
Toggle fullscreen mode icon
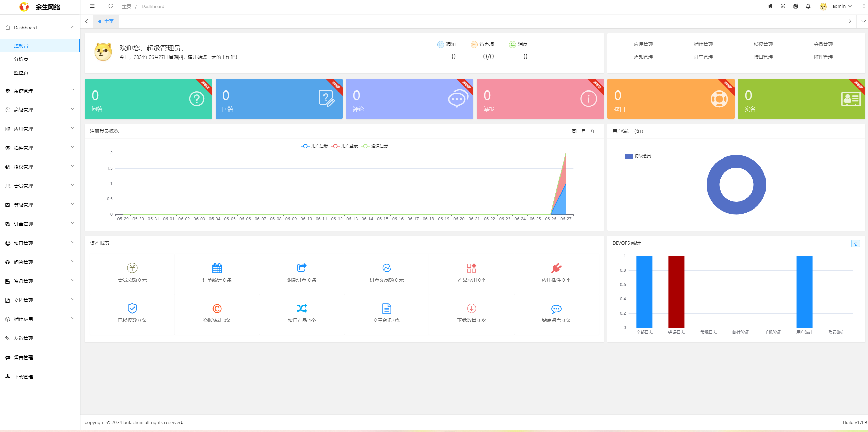coord(783,6)
